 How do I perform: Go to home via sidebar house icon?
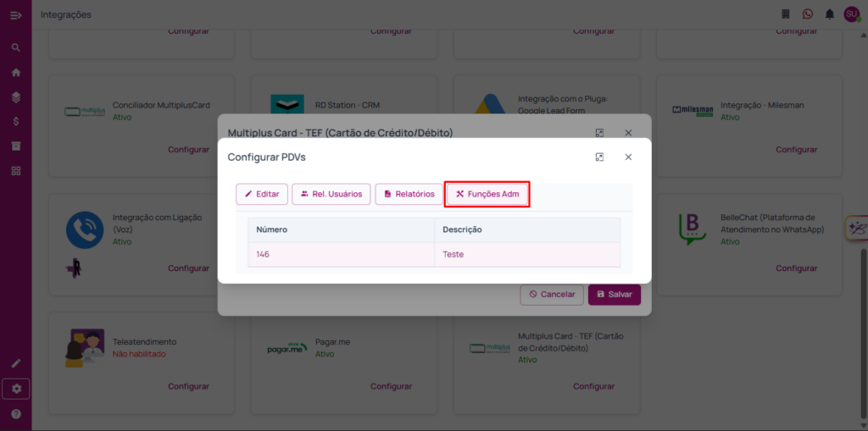coord(15,72)
